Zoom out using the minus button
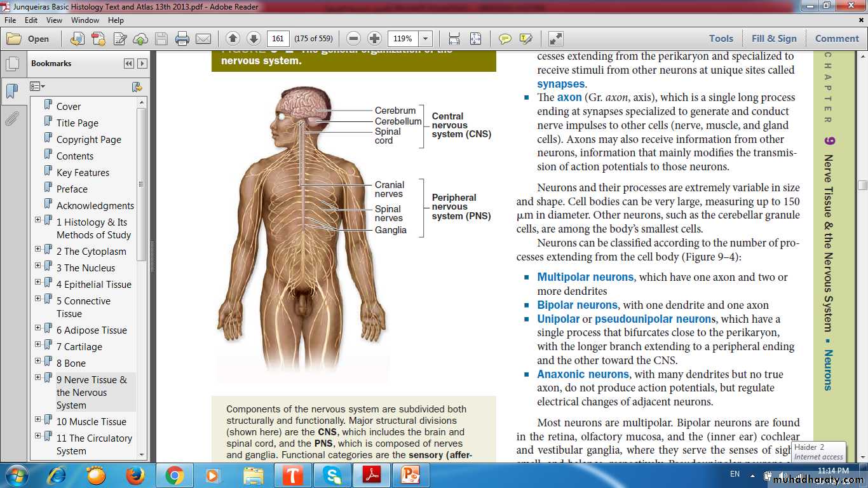The height and width of the screenshot is (488, 868). pyautogui.click(x=354, y=39)
